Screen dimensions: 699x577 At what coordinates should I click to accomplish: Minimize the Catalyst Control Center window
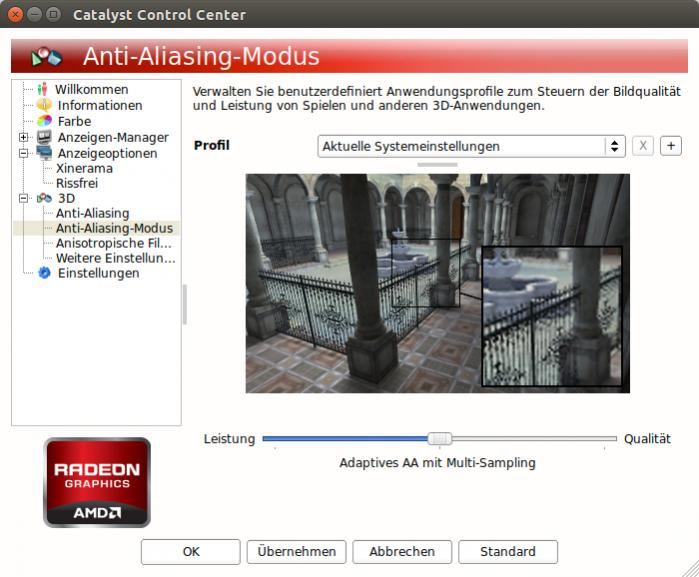(34, 14)
